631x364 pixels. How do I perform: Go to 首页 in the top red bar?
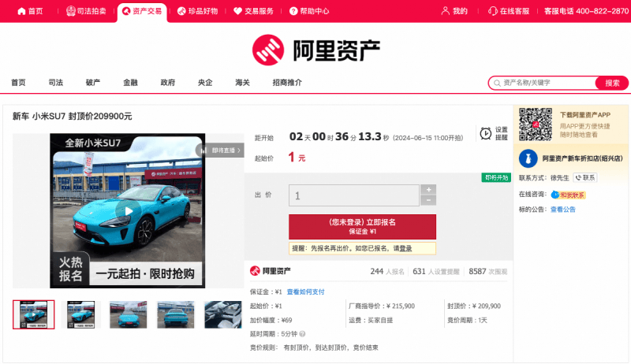30,11
